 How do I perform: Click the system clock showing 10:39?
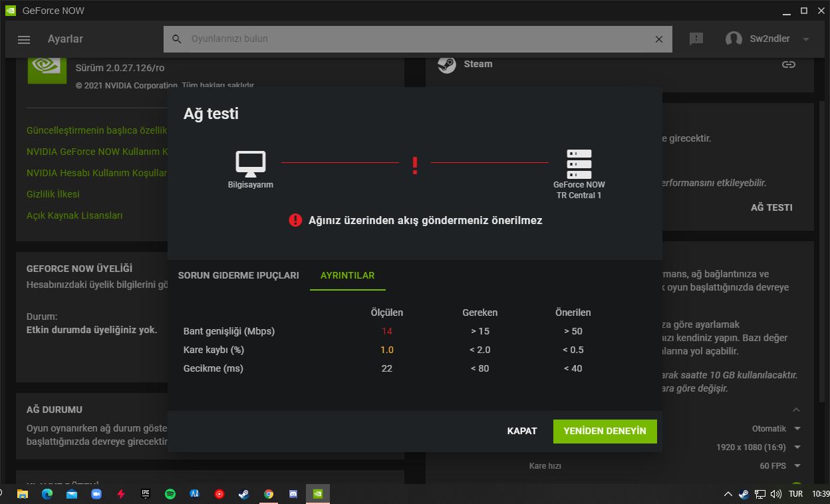(821, 494)
